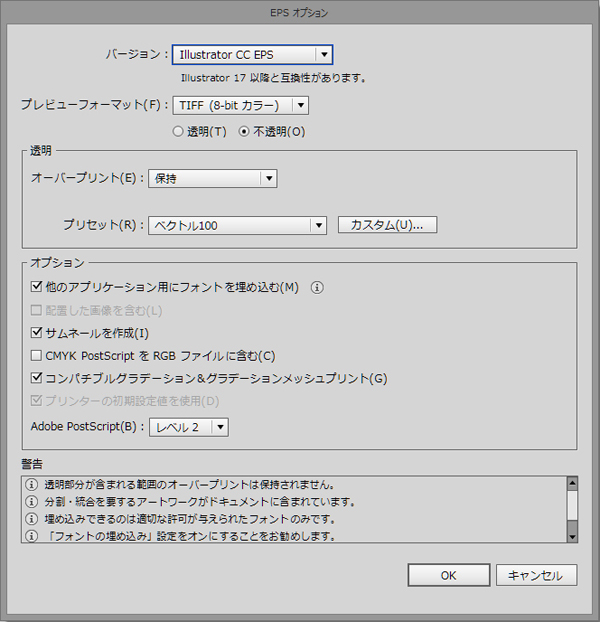
Task: Click the キャンセル button
Action: 536,575
